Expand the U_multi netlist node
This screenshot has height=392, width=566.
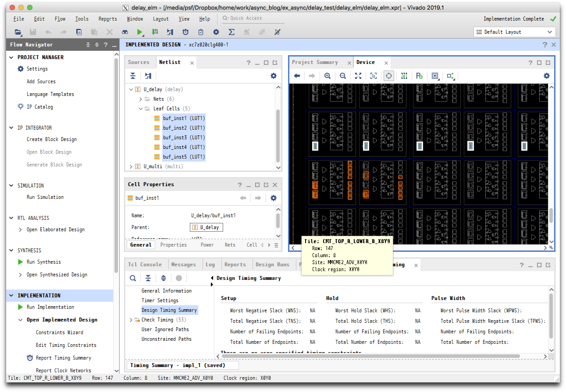(131, 166)
